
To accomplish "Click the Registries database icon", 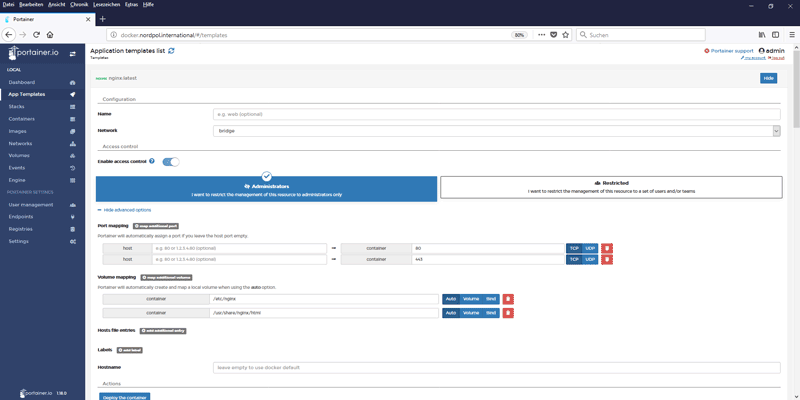I will pyautogui.click(x=72, y=229).
